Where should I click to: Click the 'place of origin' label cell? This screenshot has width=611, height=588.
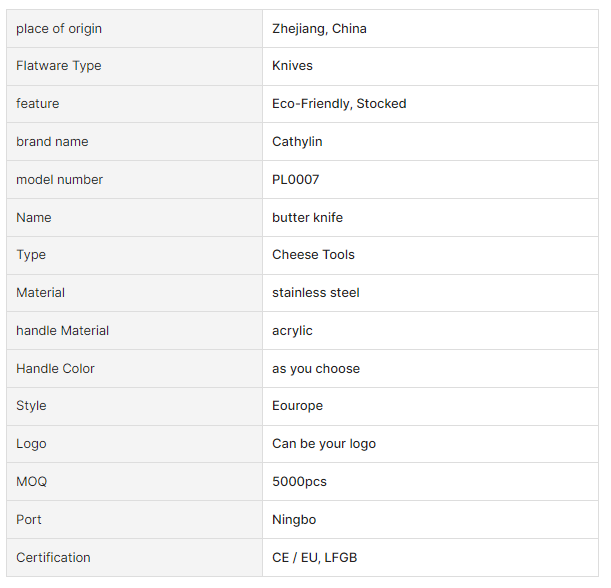point(59,29)
